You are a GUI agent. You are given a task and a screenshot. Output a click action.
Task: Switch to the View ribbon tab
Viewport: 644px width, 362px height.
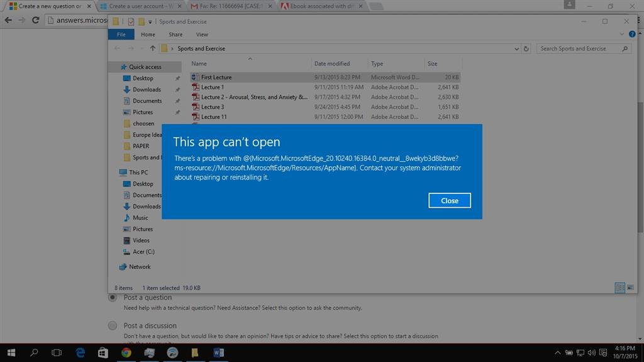pos(202,35)
